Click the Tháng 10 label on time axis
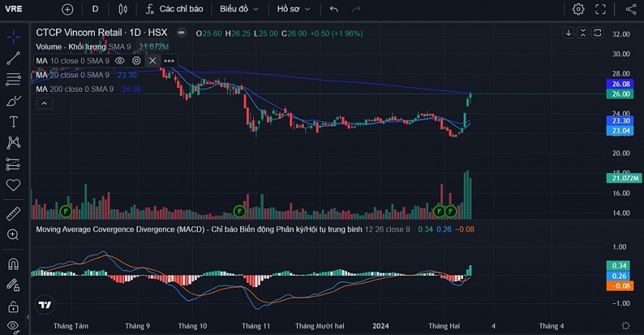Screen dimensions: 644x335 coord(192,326)
